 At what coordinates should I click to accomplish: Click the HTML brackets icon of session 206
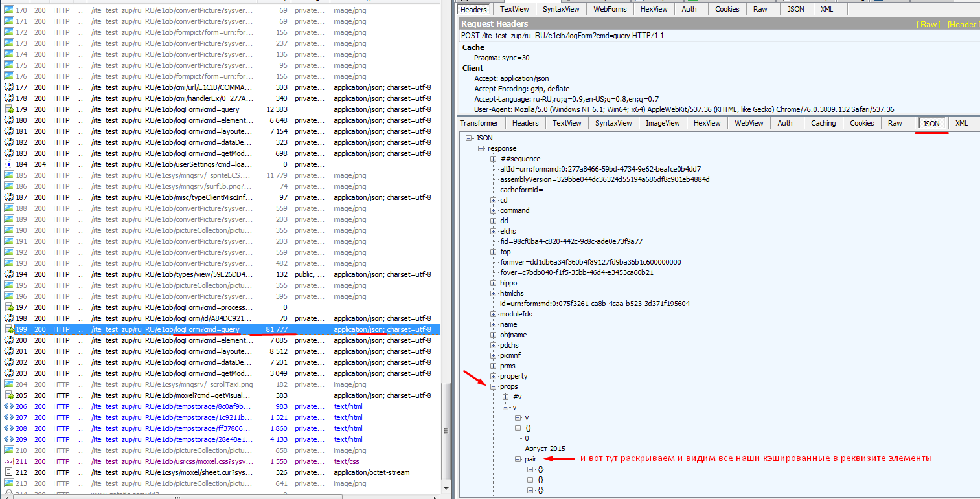(x=9, y=406)
